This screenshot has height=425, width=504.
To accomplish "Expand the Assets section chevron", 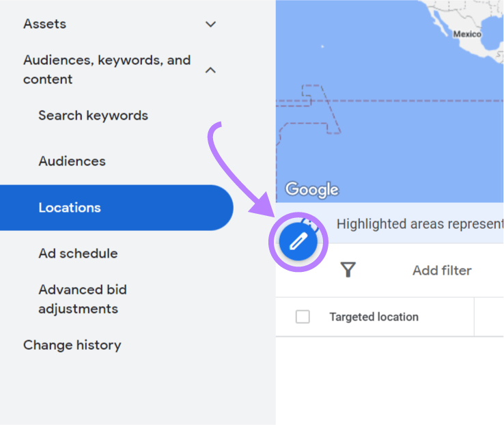I will [211, 25].
